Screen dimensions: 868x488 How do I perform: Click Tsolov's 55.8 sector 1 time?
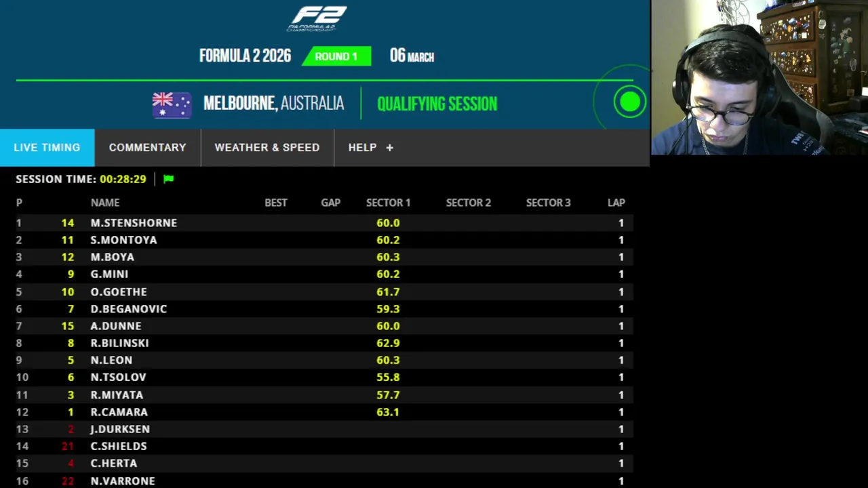pyautogui.click(x=388, y=377)
